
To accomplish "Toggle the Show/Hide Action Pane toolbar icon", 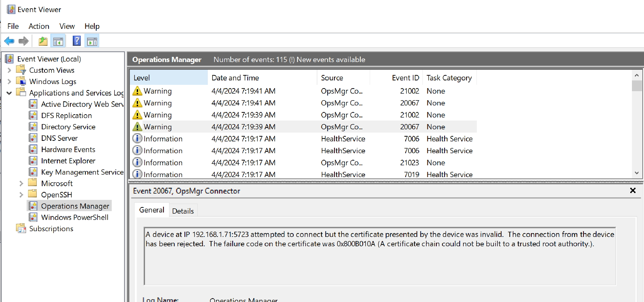I will (x=92, y=41).
